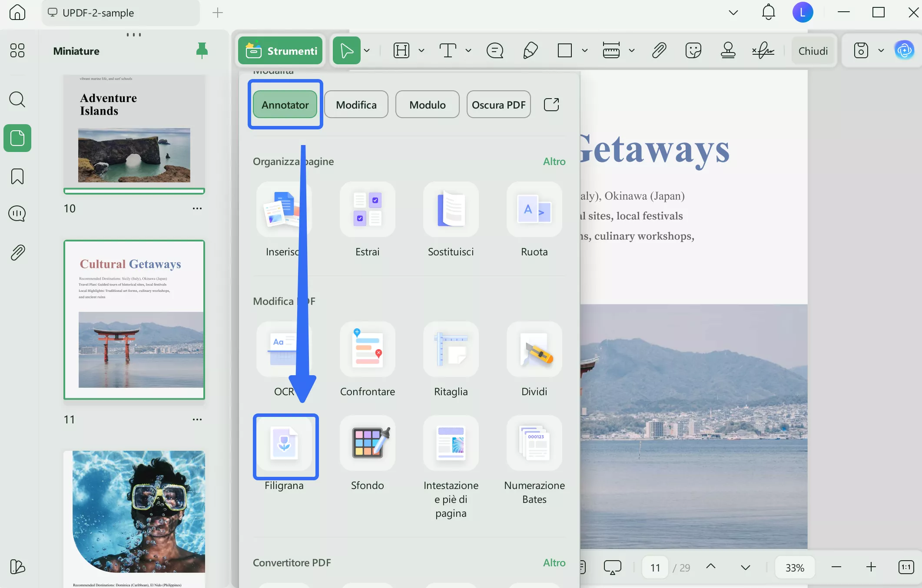This screenshot has width=922, height=588.
Task: Expand the text tool dropdown arrow
Action: 468,51
